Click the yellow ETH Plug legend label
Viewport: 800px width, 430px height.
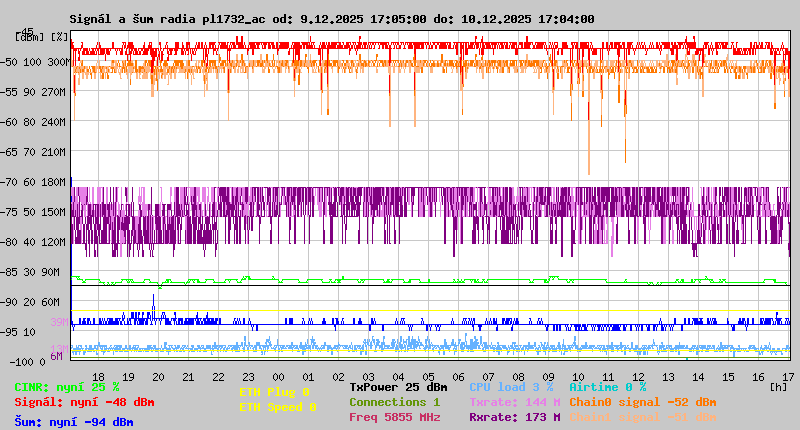point(274,392)
